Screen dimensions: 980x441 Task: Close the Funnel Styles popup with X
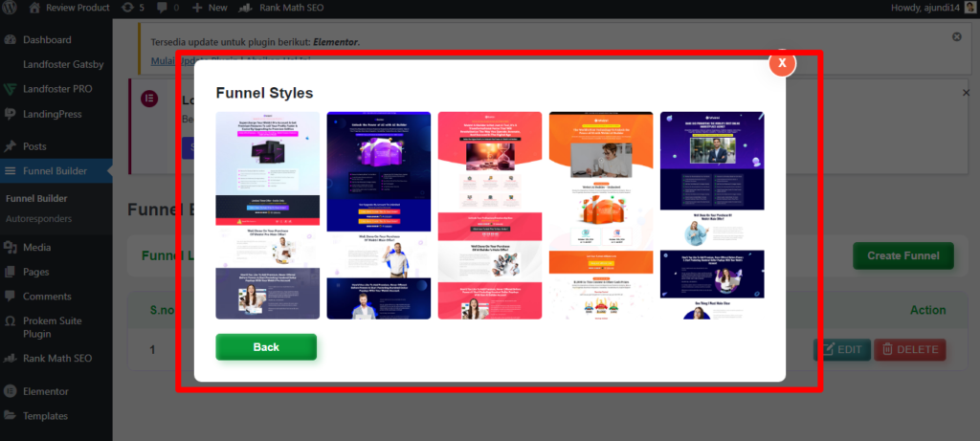click(x=782, y=63)
